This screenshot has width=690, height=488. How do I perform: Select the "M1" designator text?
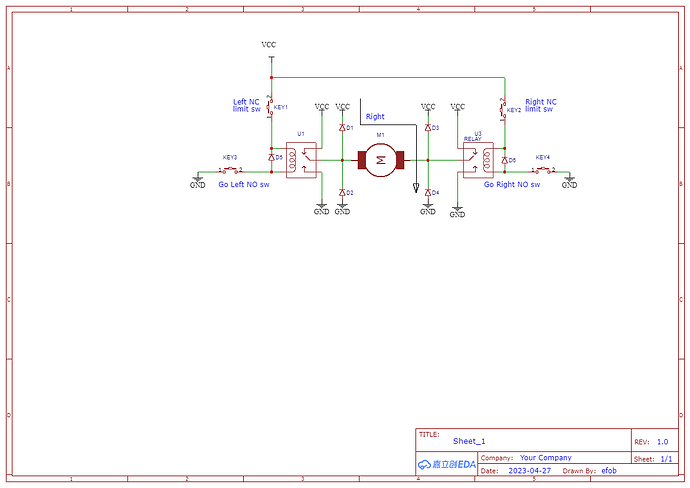click(x=380, y=135)
